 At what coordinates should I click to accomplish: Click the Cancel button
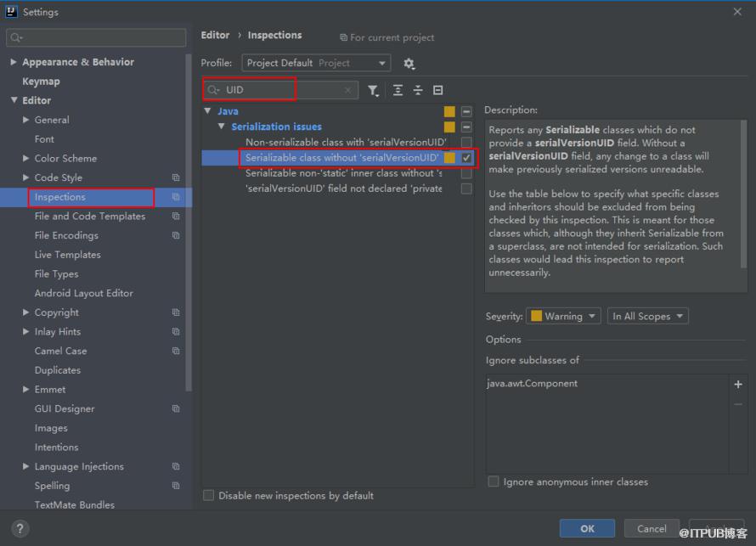pyautogui.click(x=652, y=529)
